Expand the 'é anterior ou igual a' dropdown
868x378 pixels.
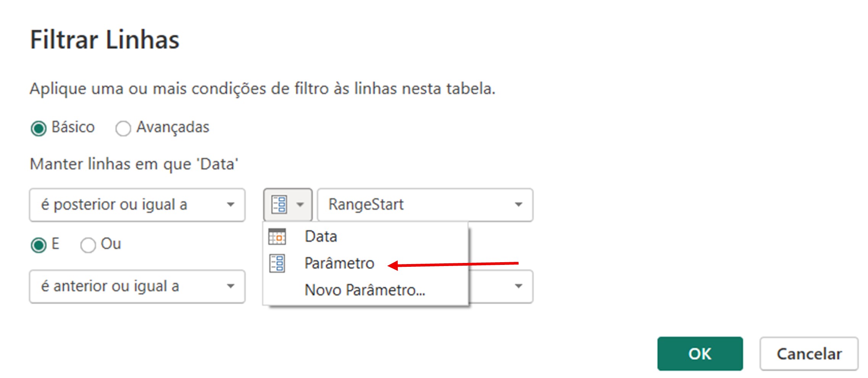(137, 287)
